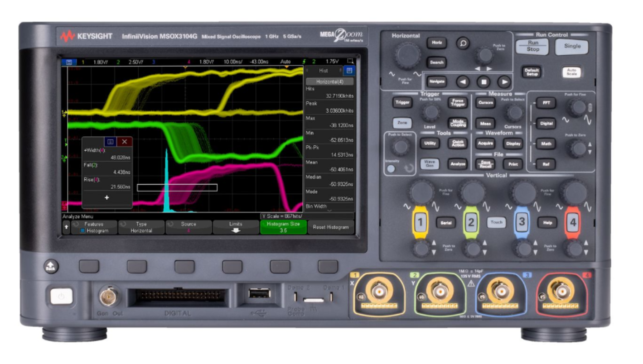The height and width of the screenshot is (364, 643).
Task: Click the Single button
Action: click(572, 46)
